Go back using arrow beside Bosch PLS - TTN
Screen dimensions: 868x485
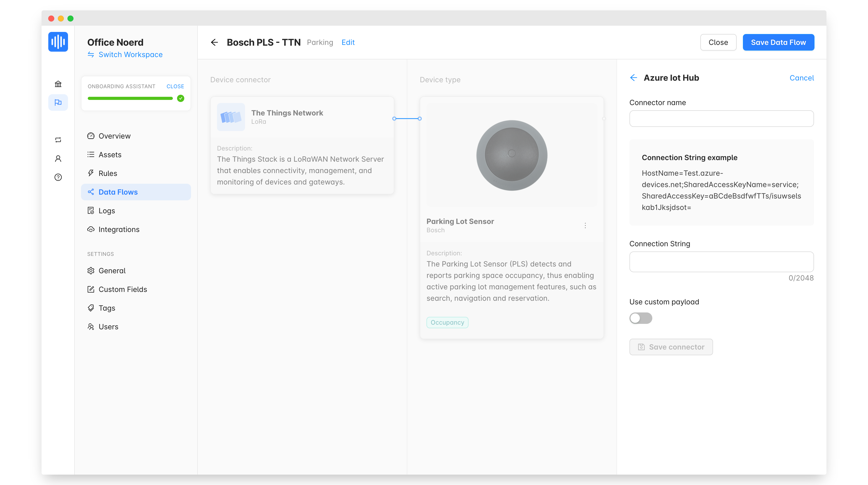(214, 42)
